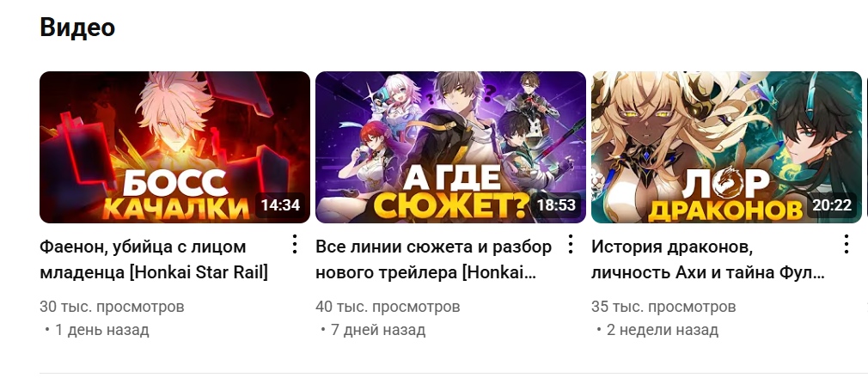
Task: Click the 40 тыс. просмотров text
Action: point(388,307)
